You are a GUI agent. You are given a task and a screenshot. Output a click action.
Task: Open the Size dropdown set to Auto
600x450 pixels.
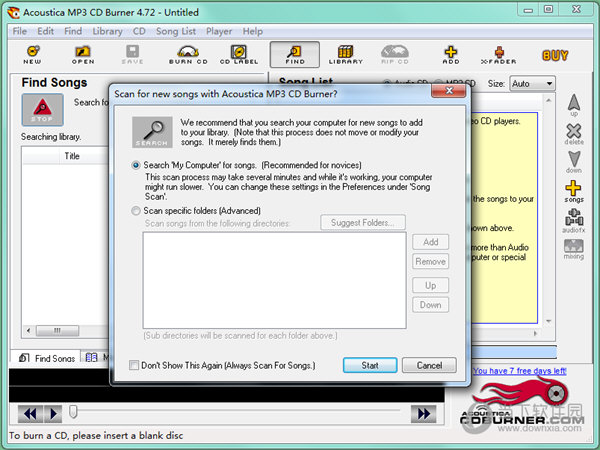532,83
